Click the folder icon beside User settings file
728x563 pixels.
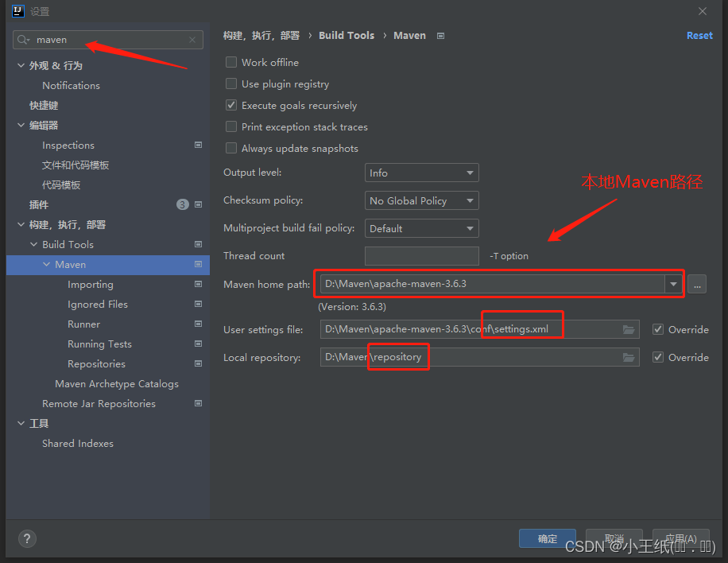click(629, 328)
